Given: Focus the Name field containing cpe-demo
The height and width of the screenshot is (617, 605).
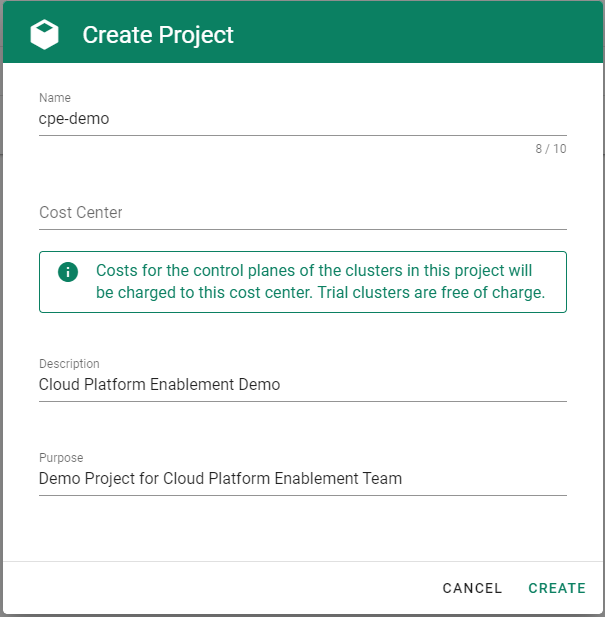Looking at the screenshot, I should tap(300, 119).
